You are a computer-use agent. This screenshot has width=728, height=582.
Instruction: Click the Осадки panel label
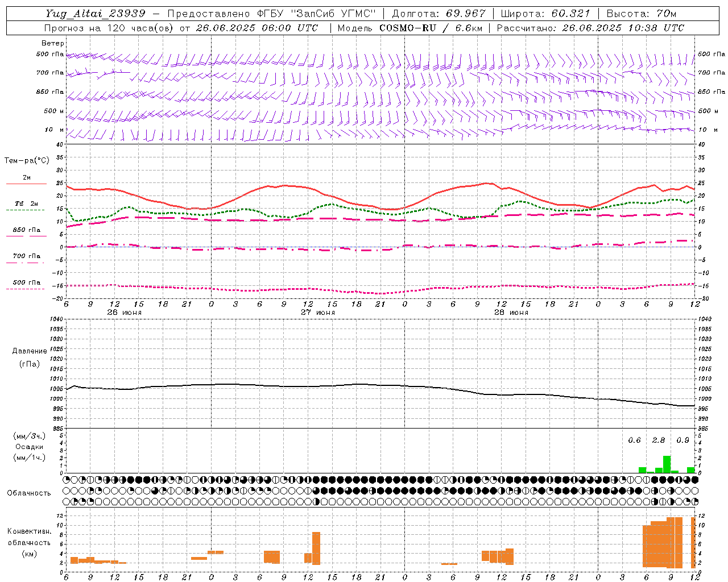click(x=30, y=447)
